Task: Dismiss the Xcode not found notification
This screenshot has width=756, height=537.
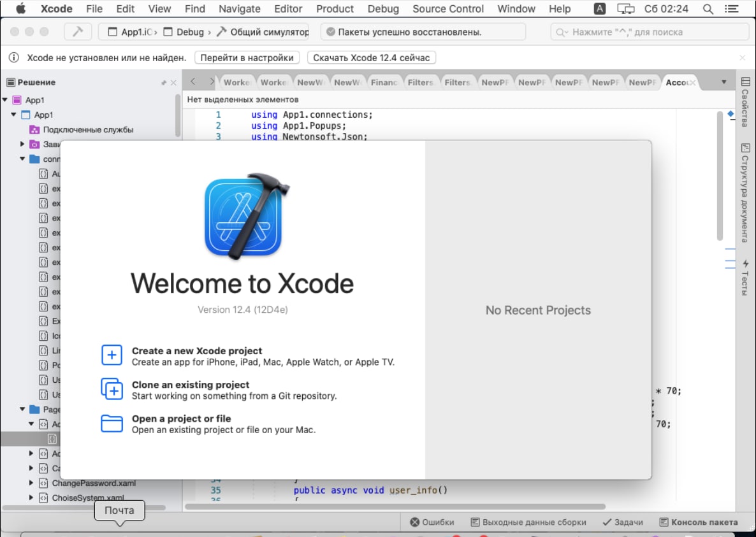Action: pyautogui.click(x=743, y=58)
